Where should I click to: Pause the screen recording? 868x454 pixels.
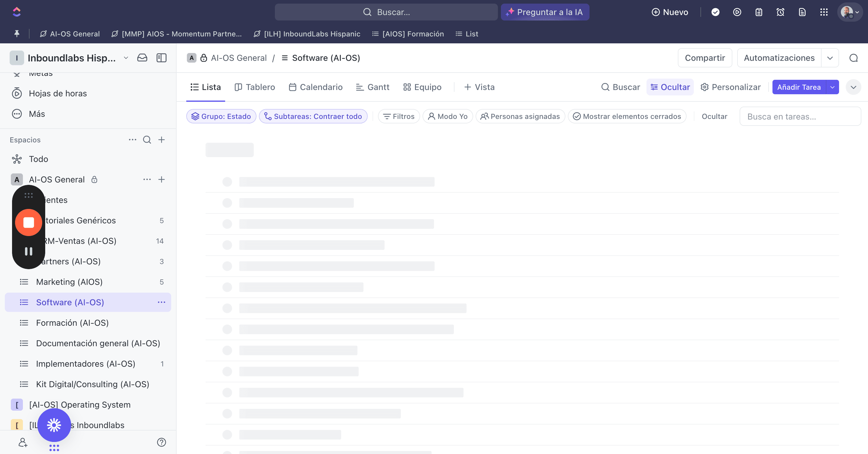(x=29, y=251)
